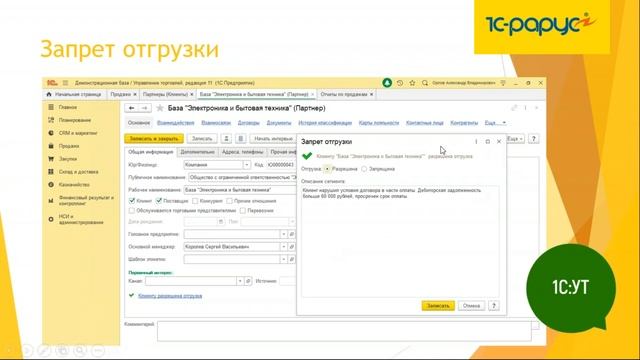Toggle the Клиент checkbox
640x360 pixels.
[132, 201]
